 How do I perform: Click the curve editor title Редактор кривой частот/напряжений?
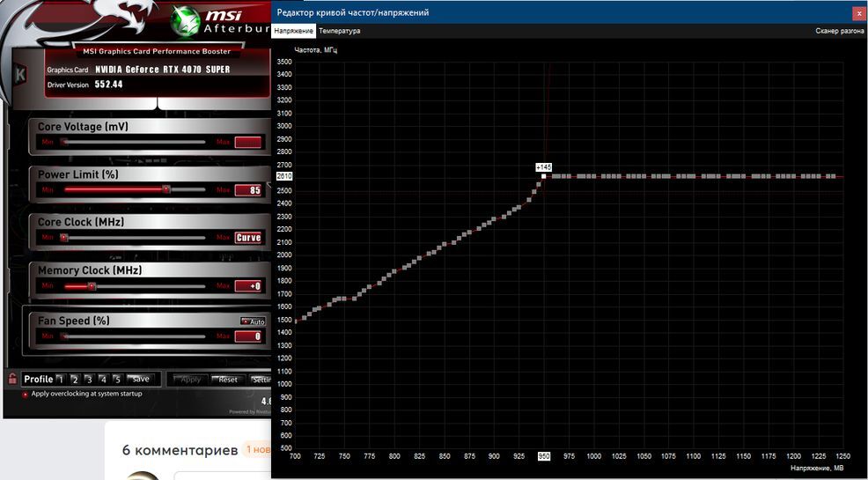(x=353, y=12)
